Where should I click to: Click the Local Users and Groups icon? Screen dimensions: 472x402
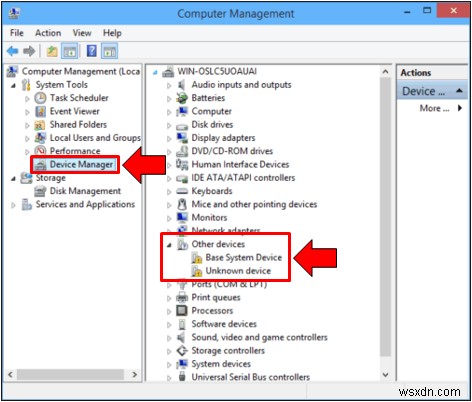40,138
